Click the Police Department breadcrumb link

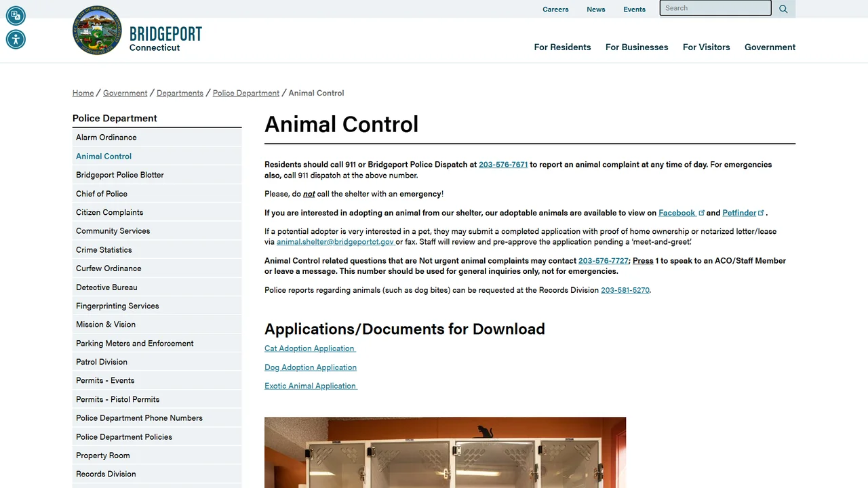246,93
